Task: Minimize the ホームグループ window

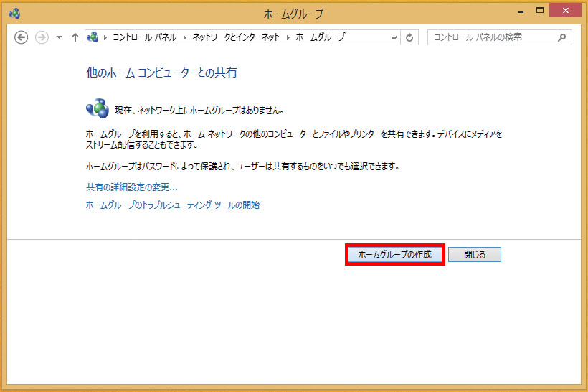Action: pos(521,12)
